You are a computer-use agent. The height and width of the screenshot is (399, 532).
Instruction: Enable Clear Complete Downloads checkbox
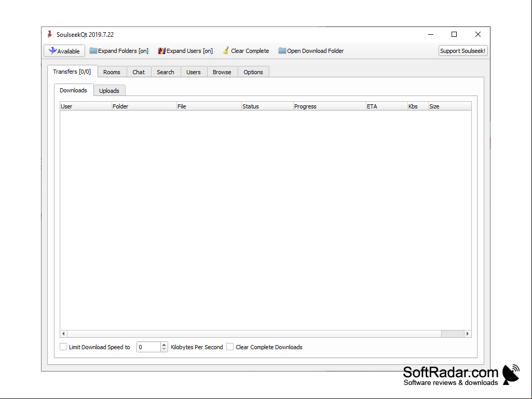[x=230, y=347]
